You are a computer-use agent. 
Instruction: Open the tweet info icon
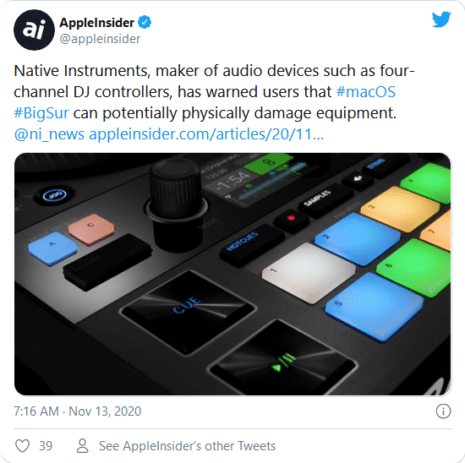[x=443, y=411]
